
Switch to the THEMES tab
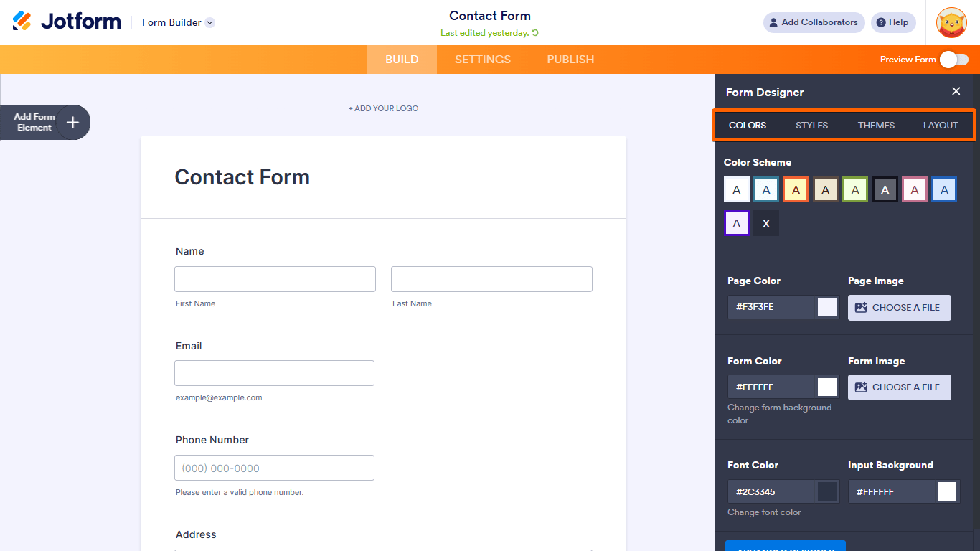[875, 125]
